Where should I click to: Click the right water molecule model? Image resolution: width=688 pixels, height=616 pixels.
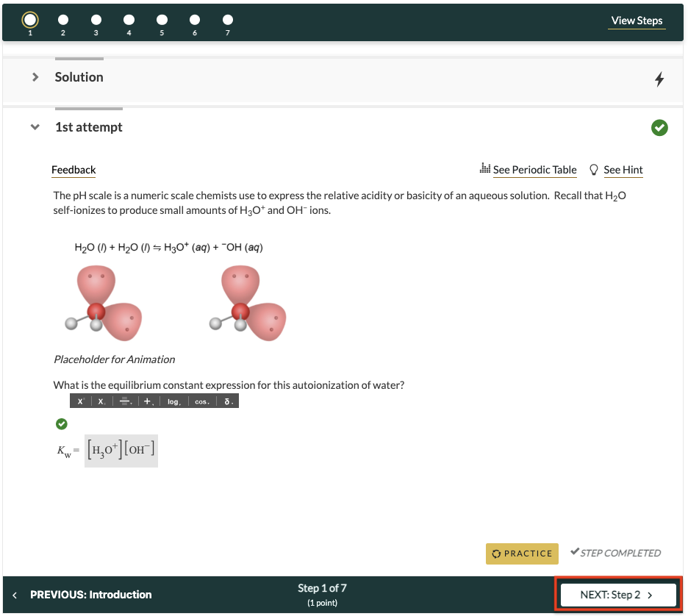pyautogui.click(x=248, y=303)
